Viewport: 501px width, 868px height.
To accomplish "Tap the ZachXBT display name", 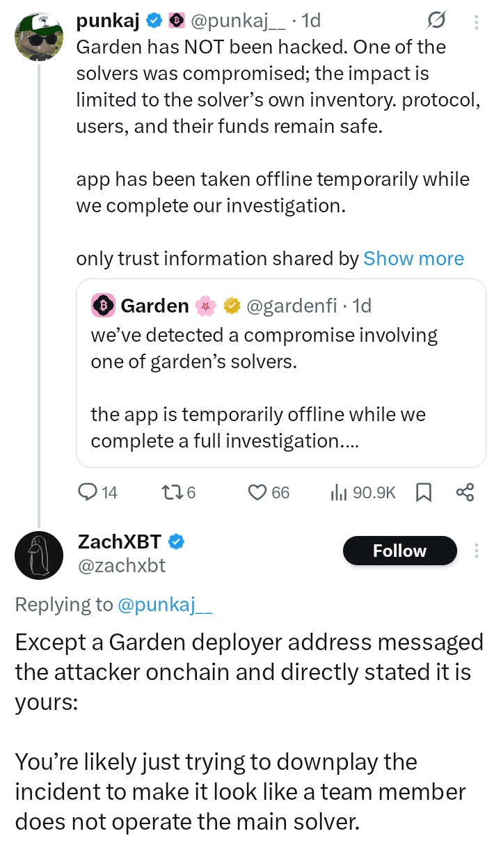I will tap(120, 541).
